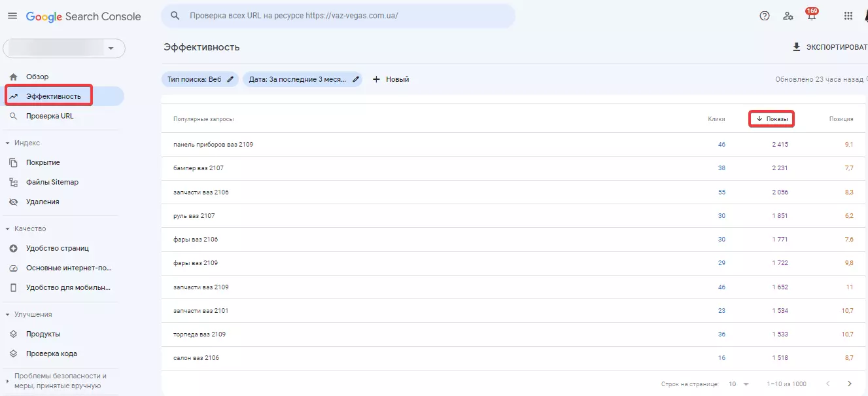Open the hamburger main menu
Image resolution: width=868 pixels, height=396 pixels.
(12, 16)
